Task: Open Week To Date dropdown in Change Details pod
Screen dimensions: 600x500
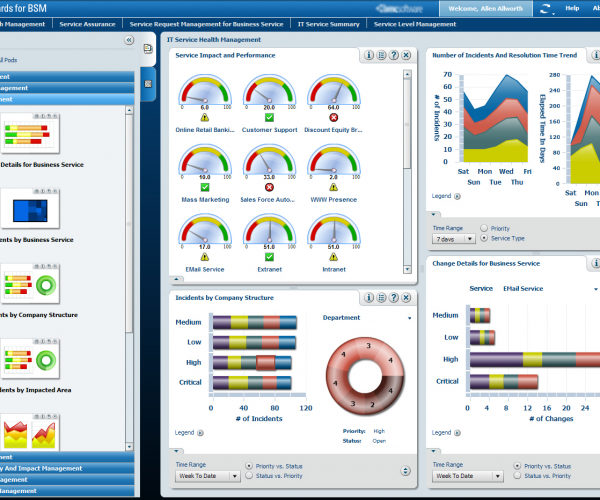Action: (x=468, y=476)
